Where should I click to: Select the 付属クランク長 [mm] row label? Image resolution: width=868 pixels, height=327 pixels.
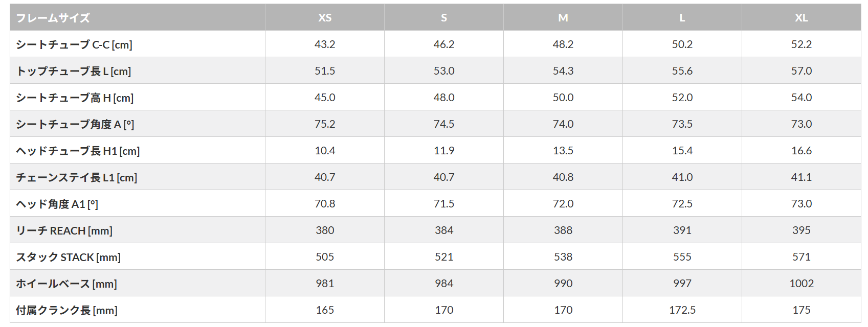pos(67,311)
